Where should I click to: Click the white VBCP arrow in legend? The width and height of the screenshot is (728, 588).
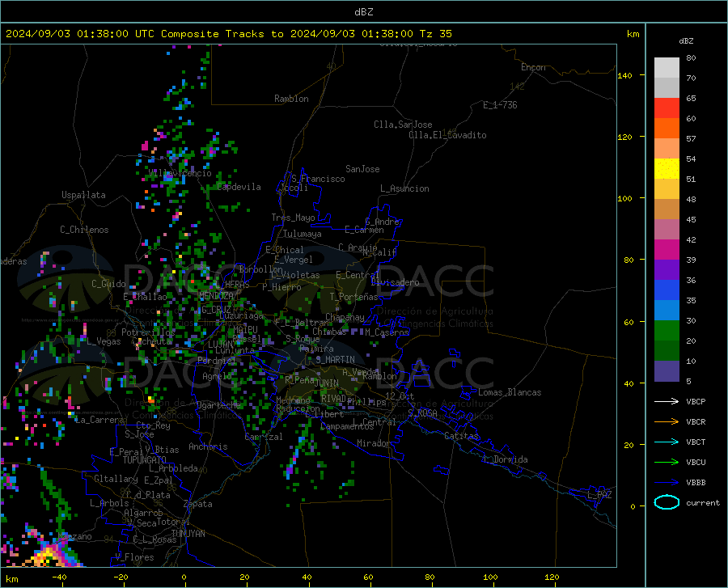click(667, 401)
